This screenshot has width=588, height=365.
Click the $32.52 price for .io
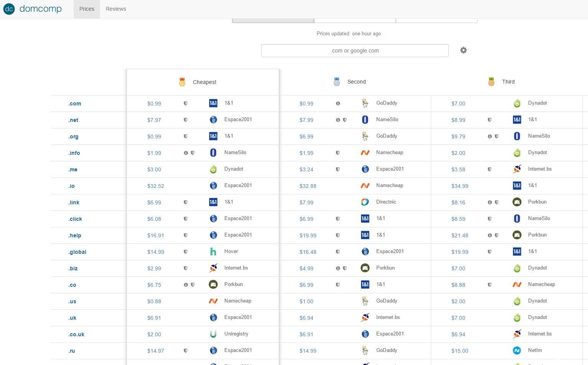156,186
